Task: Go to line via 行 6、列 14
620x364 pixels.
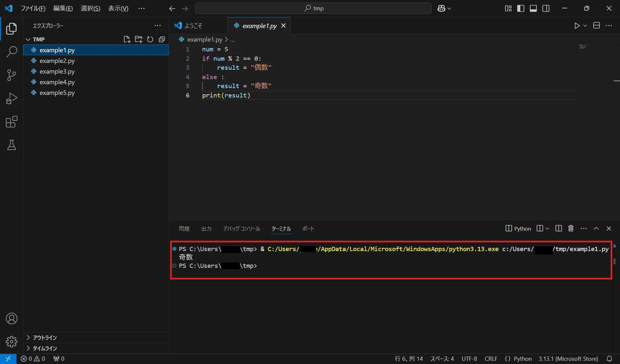Action: [x=409, y=359]
